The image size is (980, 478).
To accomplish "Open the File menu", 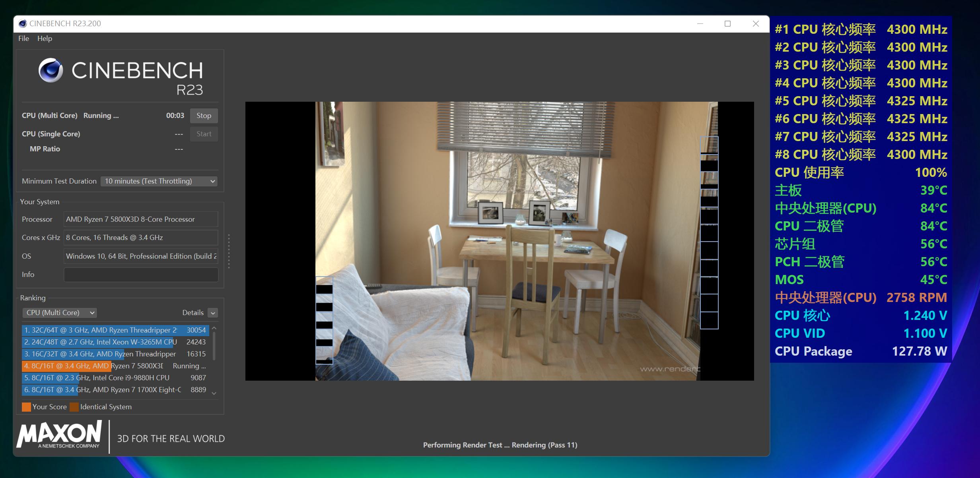I will (23, 39).
